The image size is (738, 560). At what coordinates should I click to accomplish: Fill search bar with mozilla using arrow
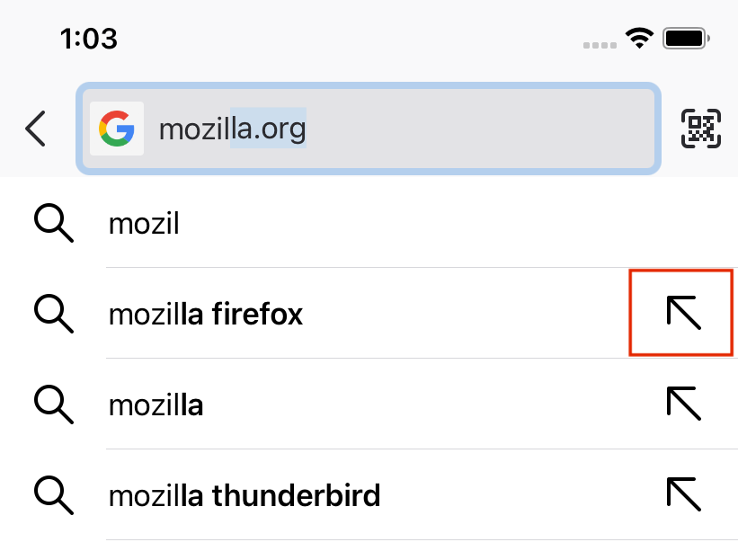click(683, 404)
